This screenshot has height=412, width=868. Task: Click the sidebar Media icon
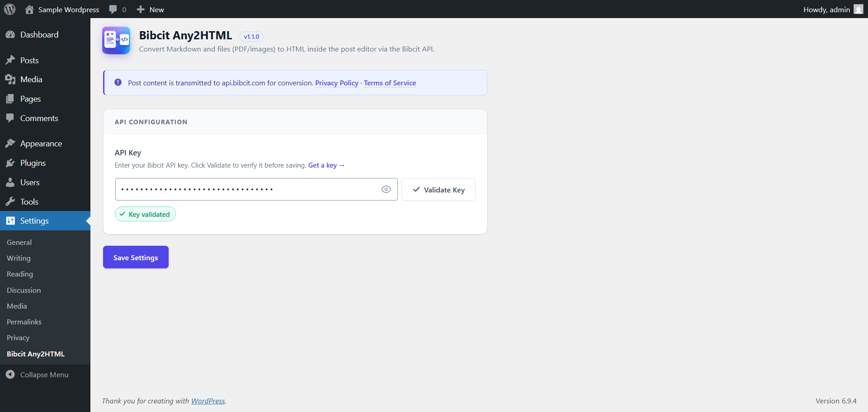(10, 80)
